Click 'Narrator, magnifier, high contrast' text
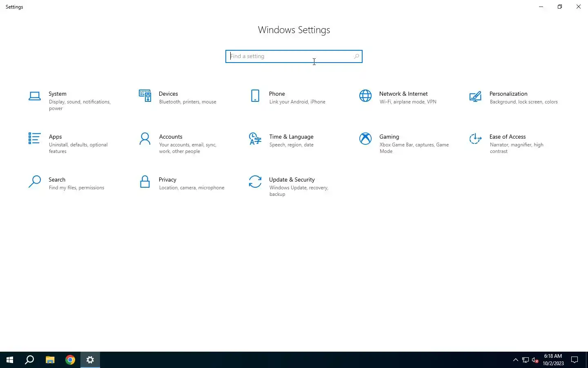 517,148
